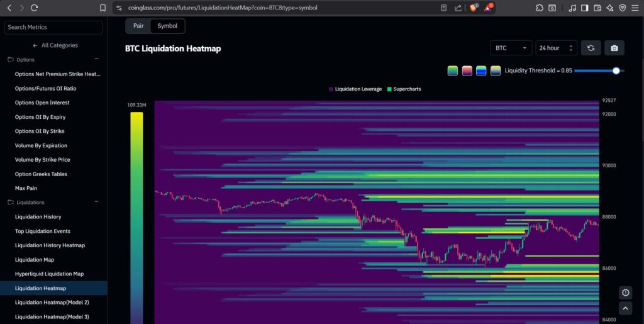Toggle the Supercharts legend series
644x324 pixels.
[x=404, y=89]
